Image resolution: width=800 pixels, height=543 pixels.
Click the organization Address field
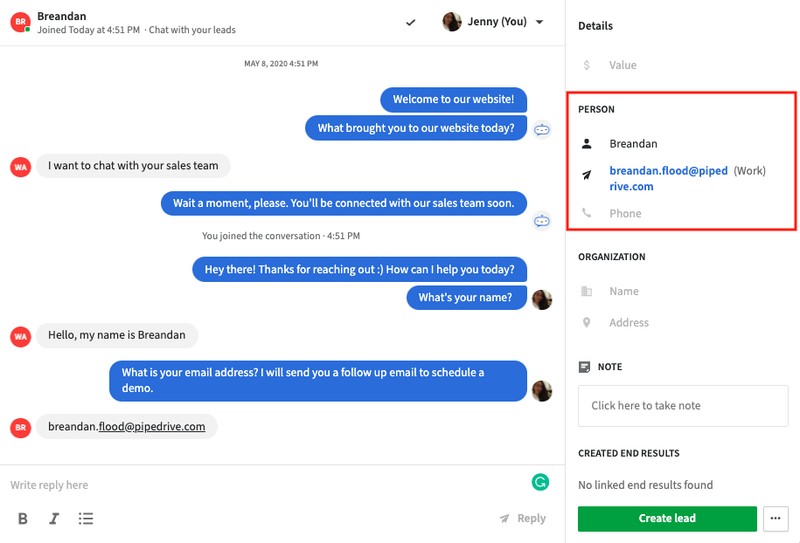point(629,323)
